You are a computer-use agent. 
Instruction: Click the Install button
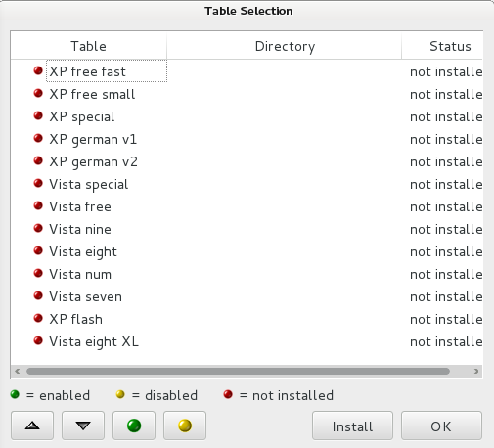point(352,426)
